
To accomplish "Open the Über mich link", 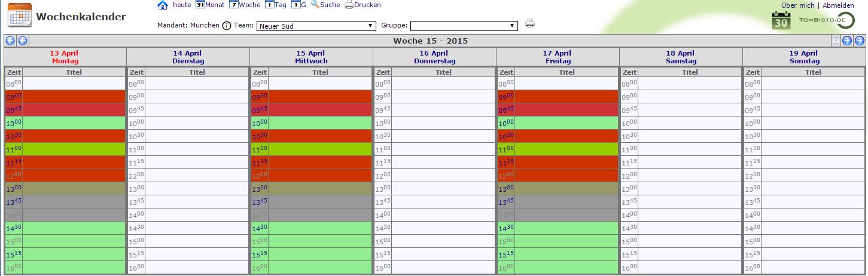I will (x=797, y=5).
